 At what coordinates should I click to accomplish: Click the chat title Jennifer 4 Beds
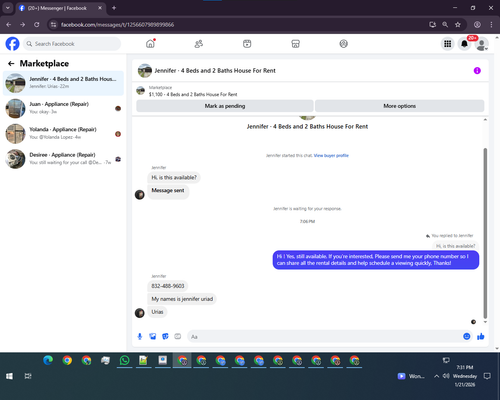[x=215, y=71]
